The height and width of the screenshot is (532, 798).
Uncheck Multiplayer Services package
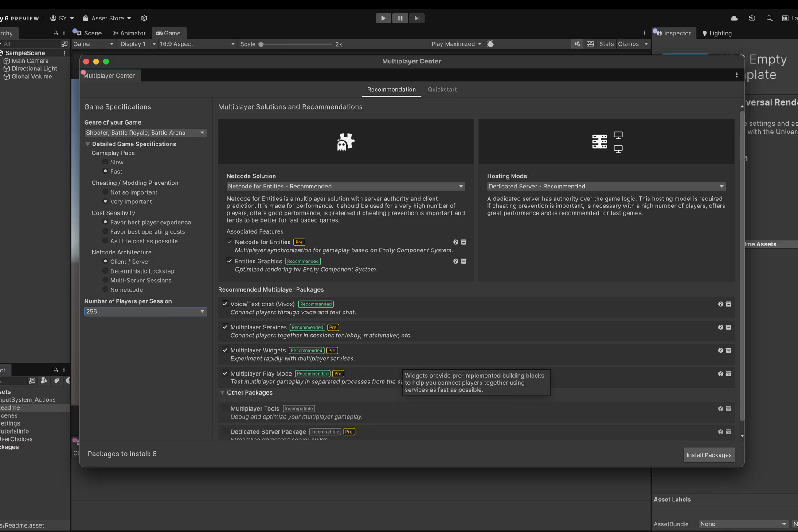click(225, 327)
